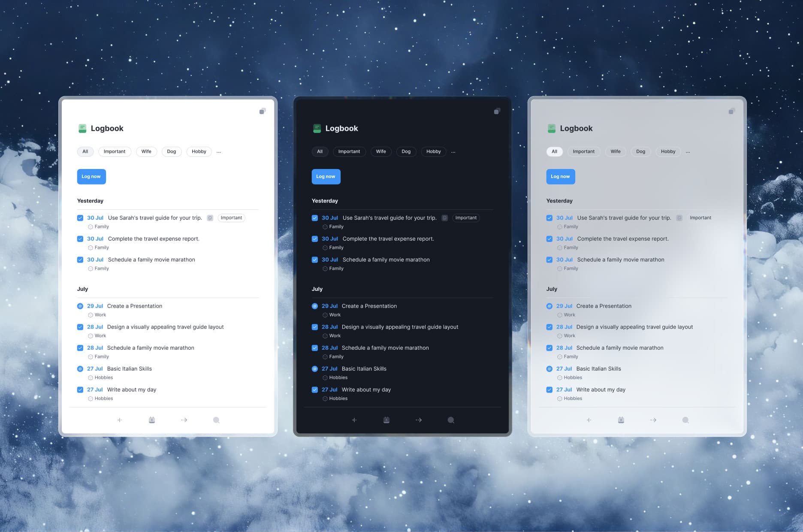803x532 pixels.
Task: Click the arrow icon in white window's bottom bar
Action: pos(184,420)
